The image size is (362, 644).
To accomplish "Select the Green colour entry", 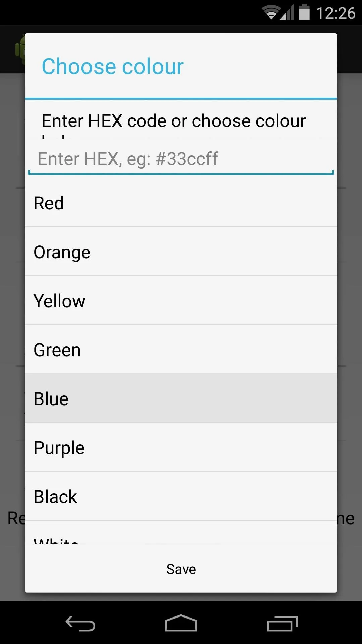I will click(181, 350).
